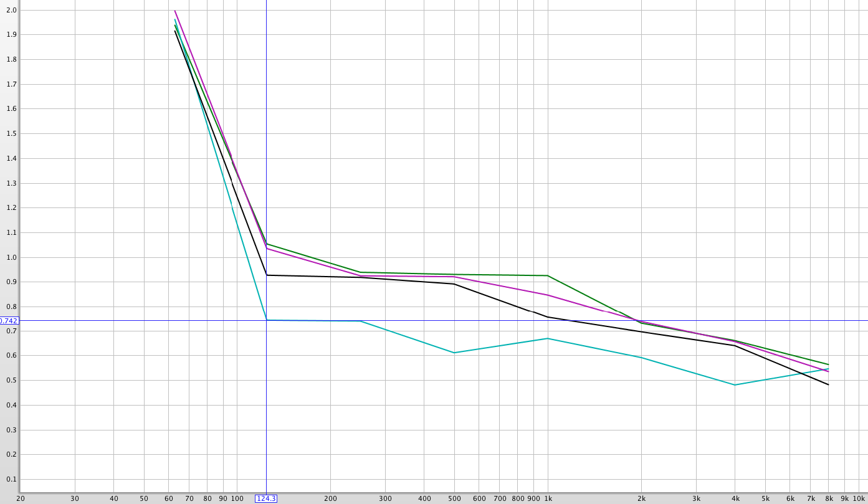The image size is (868, 504).
Task: Click the 2k label on the frequency axis
Action: click(x=641, y=498)
